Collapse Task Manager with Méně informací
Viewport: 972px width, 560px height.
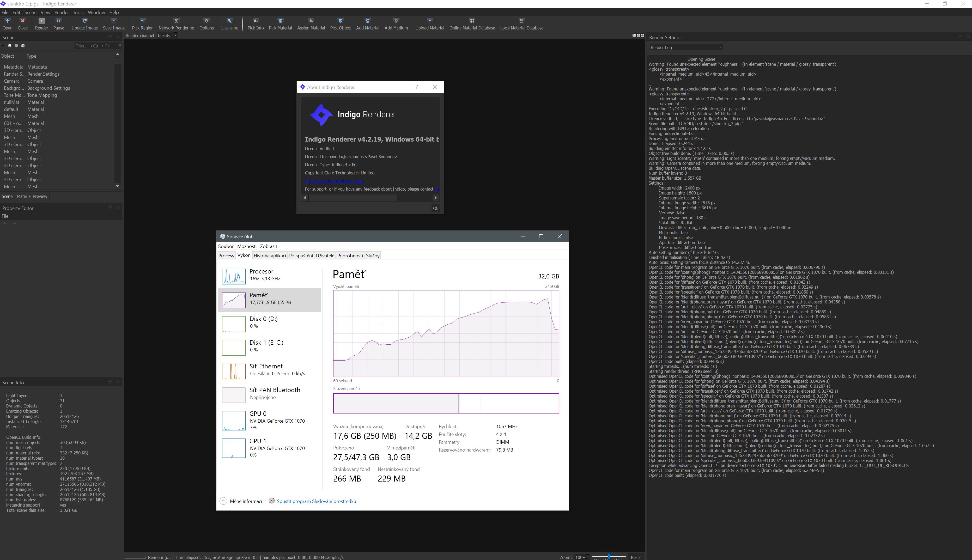click(241, 501)
